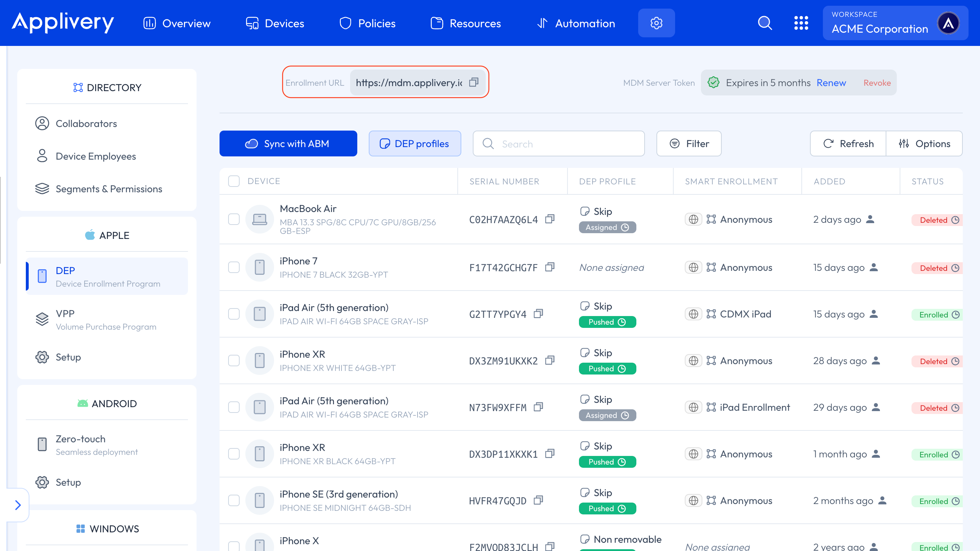Click the Renew token link
The image size is (980, 551).
click(831, 83)
